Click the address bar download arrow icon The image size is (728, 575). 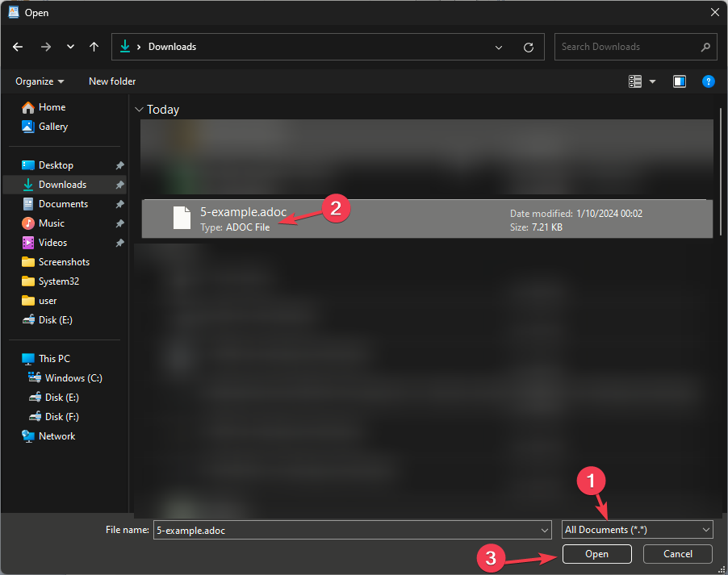(x=125, y=47)
